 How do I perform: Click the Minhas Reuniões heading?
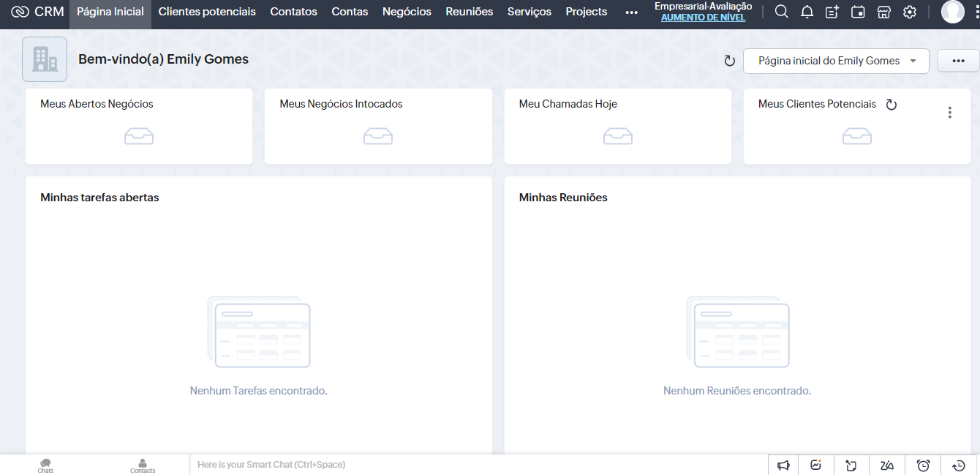click(563, 198)
